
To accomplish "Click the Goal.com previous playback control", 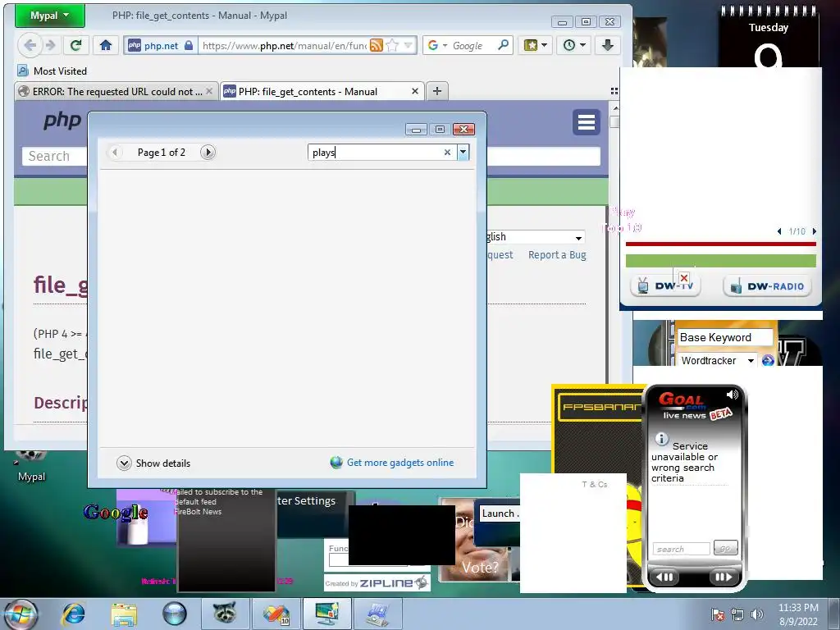I will tap(664, 577).
